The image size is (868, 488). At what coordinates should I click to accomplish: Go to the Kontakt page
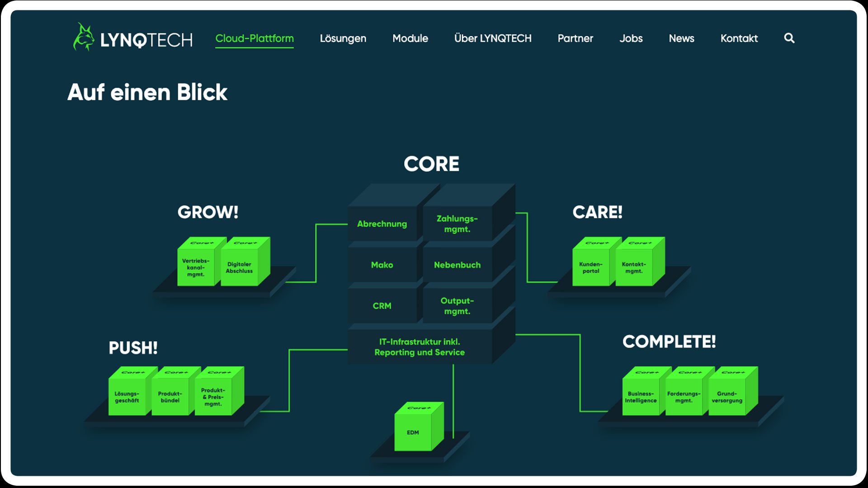(x=739, y=38)
